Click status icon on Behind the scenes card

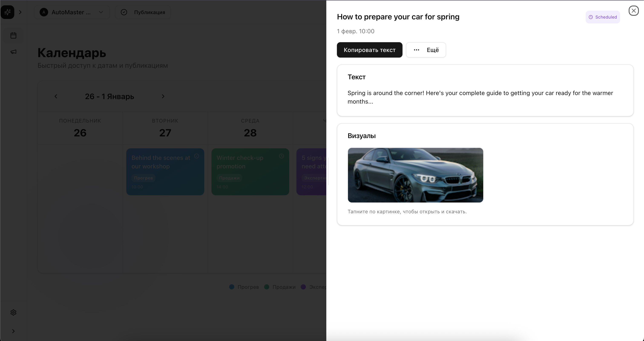coord(197,156)
